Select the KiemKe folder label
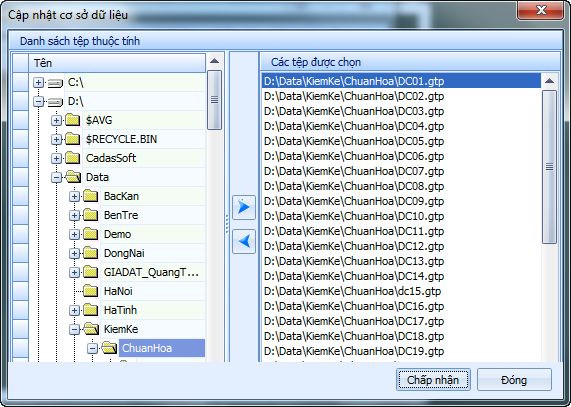The width and height of the screenshot is (571, 407). pyautogui.click(x=121, y=329)
